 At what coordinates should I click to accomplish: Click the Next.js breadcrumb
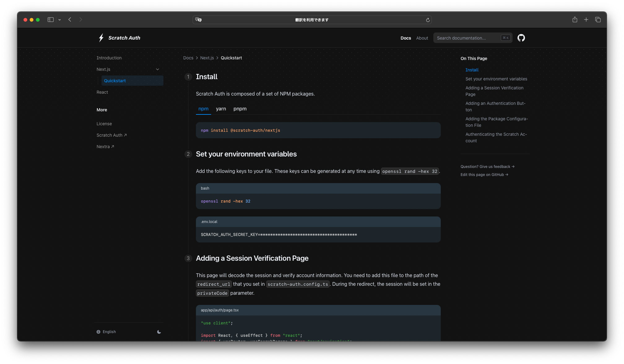click(x=207, y=58)
